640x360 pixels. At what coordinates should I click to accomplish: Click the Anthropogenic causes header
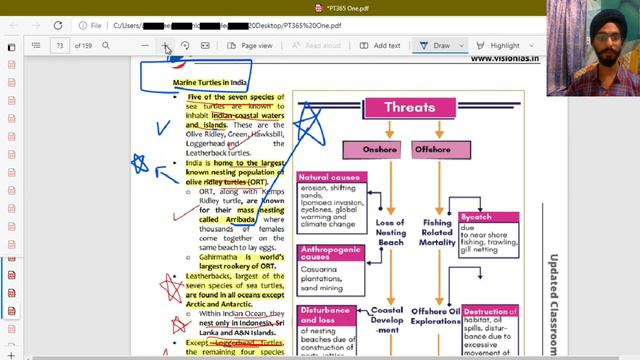click(331, 253)
